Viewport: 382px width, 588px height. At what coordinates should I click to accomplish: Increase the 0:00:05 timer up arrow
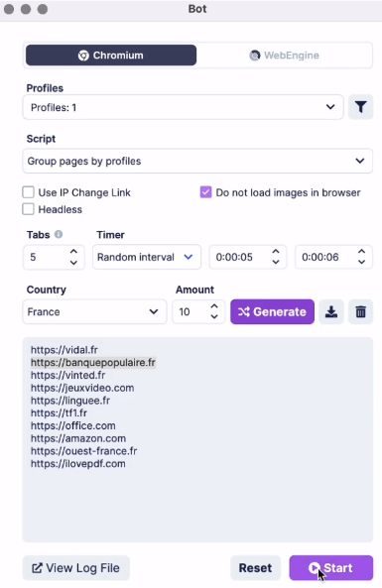[276, 252]
